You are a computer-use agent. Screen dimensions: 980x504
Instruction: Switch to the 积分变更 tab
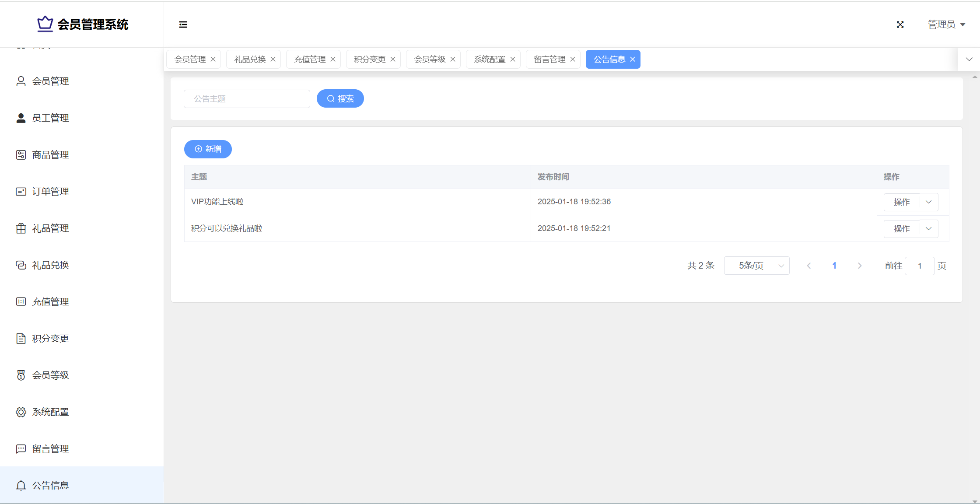pyautogui.click(x=369, y=59)
